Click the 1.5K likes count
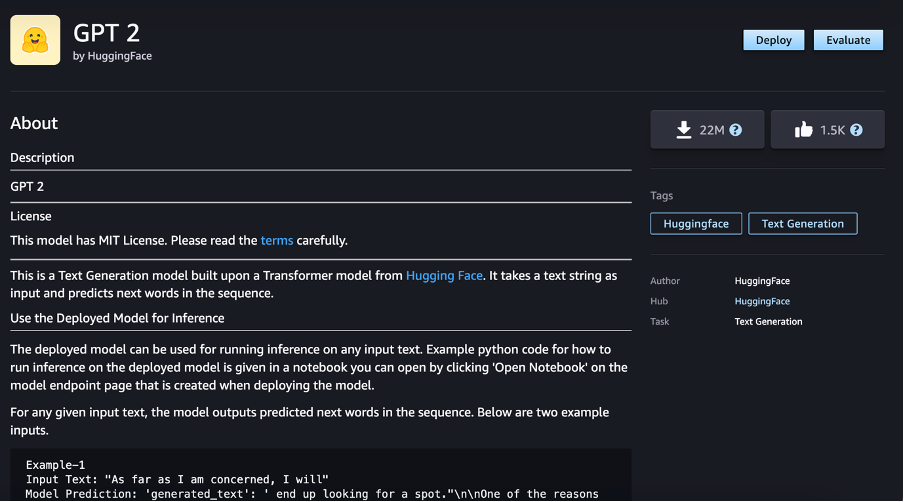904x502 pixels. [x=833, y=130]
